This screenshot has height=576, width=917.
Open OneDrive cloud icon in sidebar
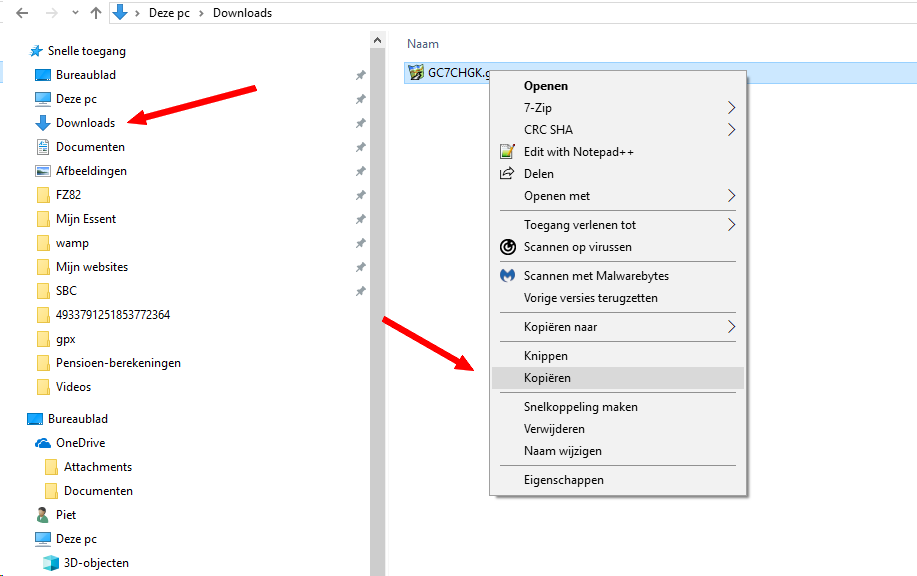tap(43, 443)
